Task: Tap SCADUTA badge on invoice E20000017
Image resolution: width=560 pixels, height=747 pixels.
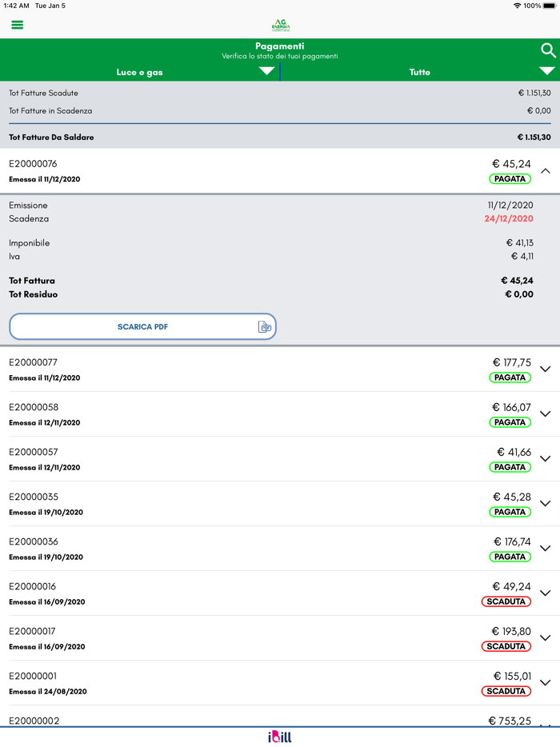Action: [x=506, y=646]
